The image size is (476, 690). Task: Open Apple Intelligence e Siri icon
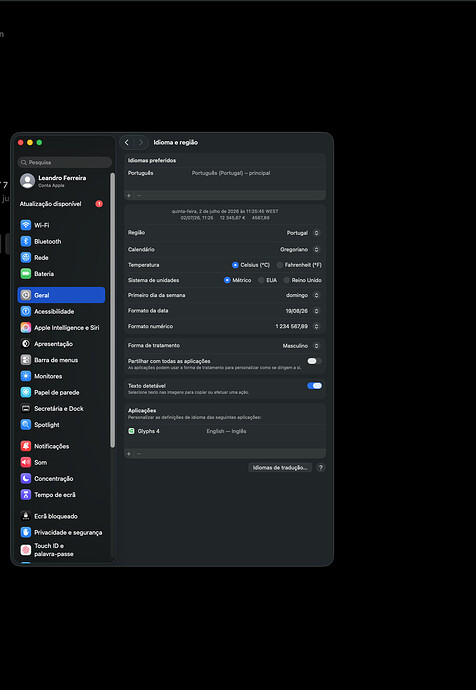point(26,328)
